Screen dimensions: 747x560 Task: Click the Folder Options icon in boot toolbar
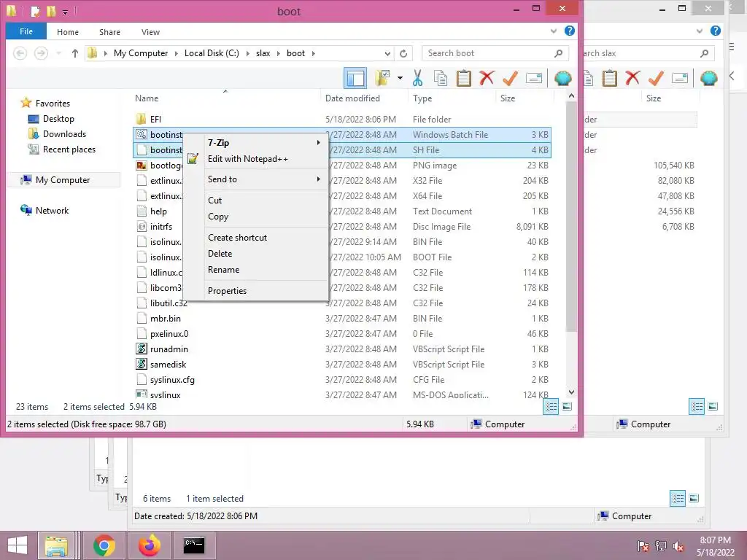tap(382, 78)
